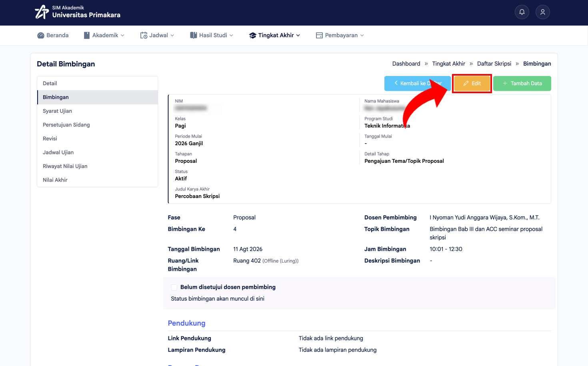Click the Tambah Data button
588x366 pixels.
tap(522, 83)
